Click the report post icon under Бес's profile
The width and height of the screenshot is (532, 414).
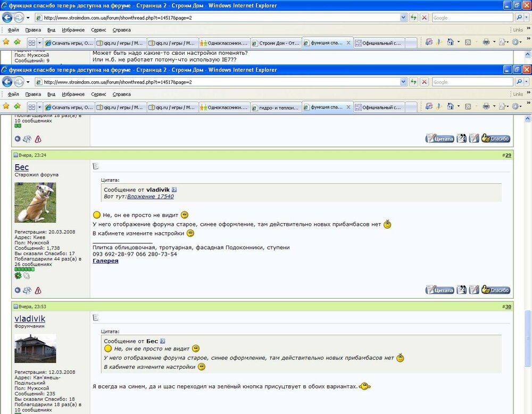point(38,290)
